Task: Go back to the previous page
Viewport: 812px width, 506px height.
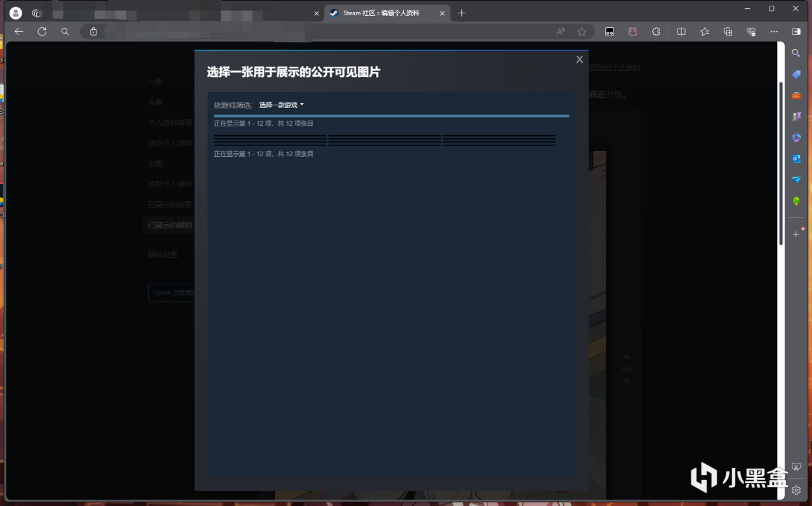Action: (x=19, y=31)
